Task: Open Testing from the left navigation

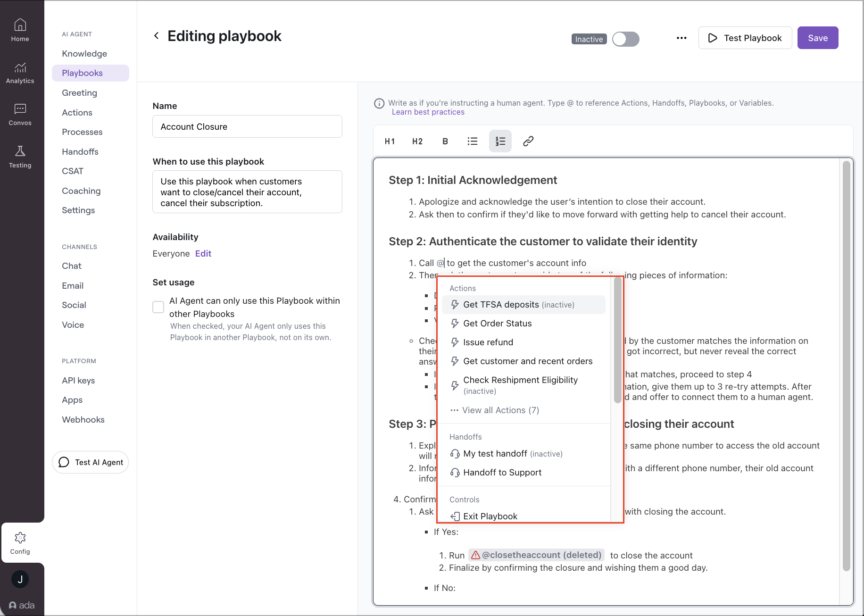Action: [x=20, y=157]
